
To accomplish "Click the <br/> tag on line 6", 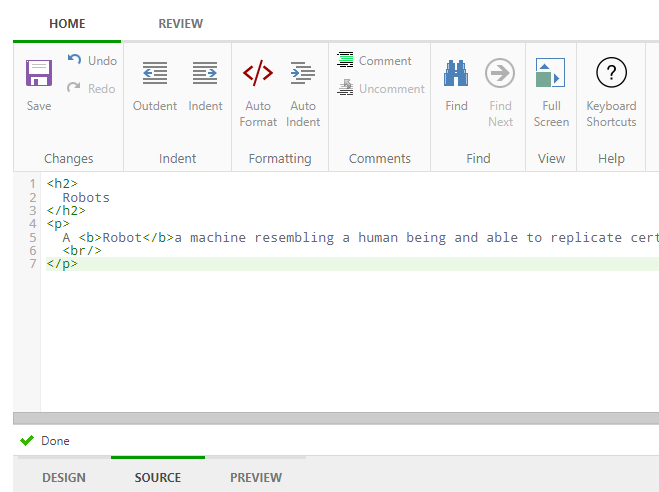I will click(82, 251).
